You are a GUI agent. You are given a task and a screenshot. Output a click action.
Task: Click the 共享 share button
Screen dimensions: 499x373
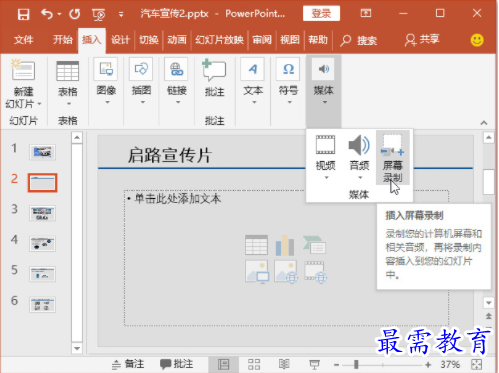[x=423, y=40]
